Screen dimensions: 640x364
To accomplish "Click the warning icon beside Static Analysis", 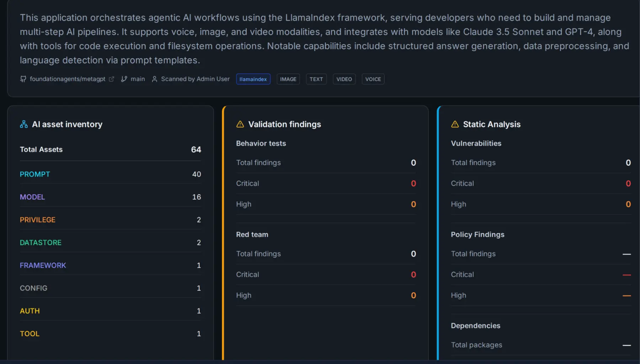I will [x=455, y=124].
